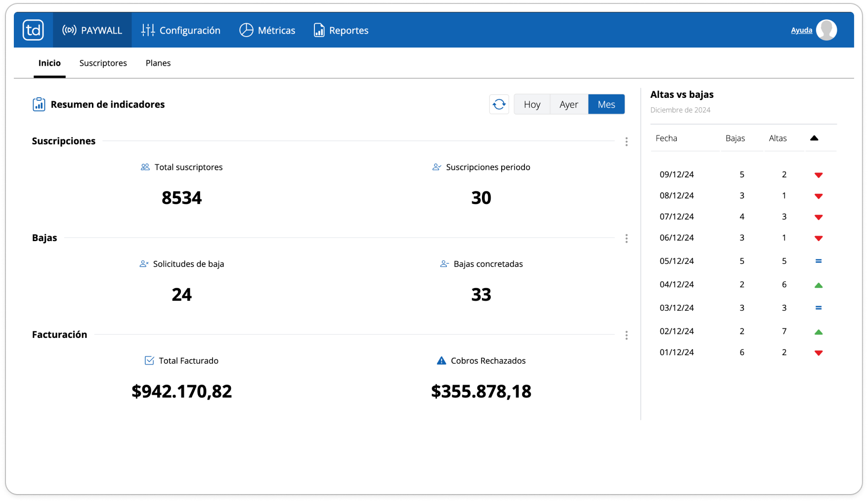Click the Resumen de indicadores clipboard icon
The image size is (868, 502).
39,104
